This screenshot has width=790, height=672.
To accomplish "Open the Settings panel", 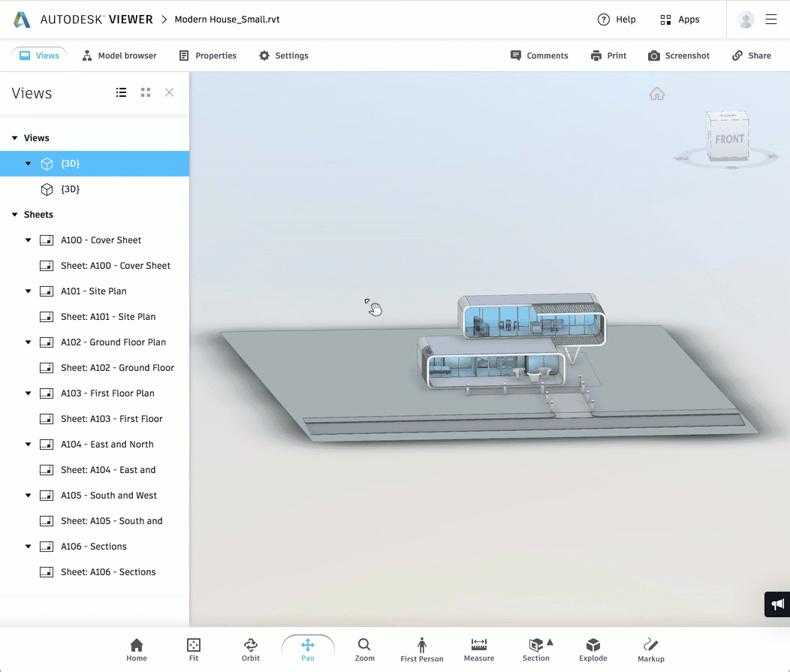I will tap(283, 55).
